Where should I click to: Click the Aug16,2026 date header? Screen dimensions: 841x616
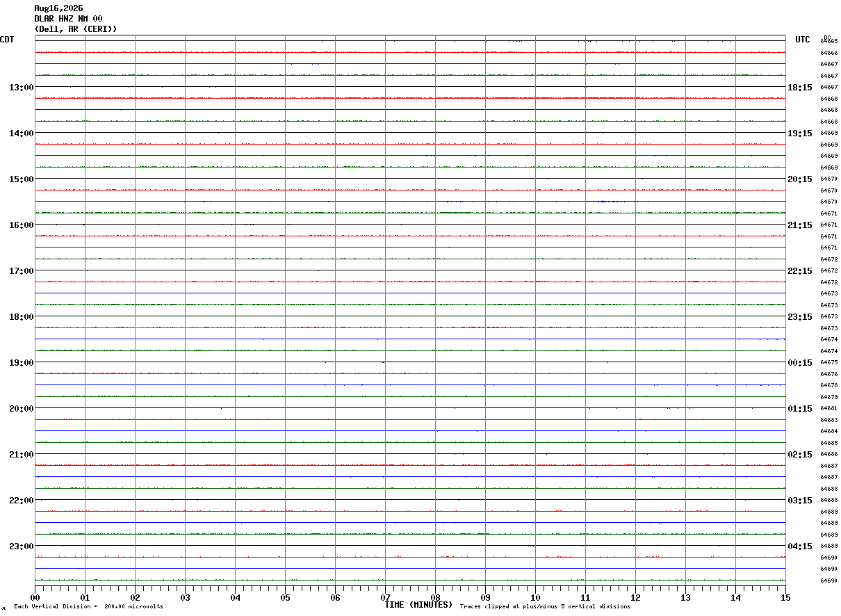click(59, 8)
